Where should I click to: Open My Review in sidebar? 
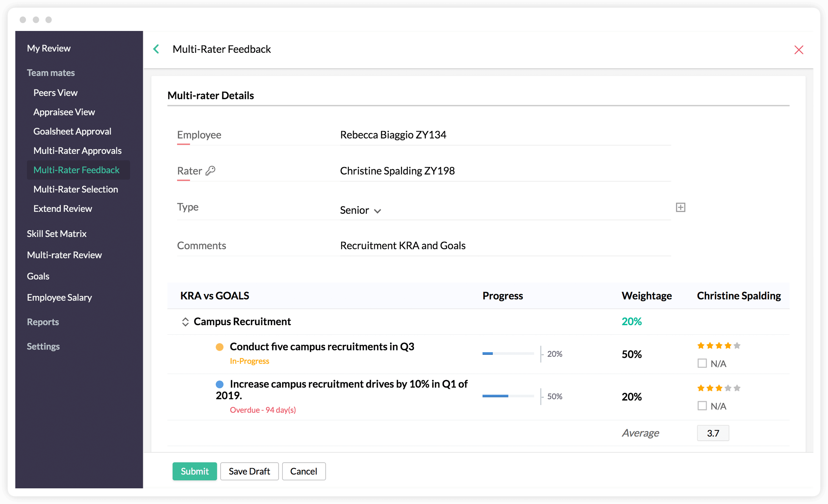click(x=49, y=48)
